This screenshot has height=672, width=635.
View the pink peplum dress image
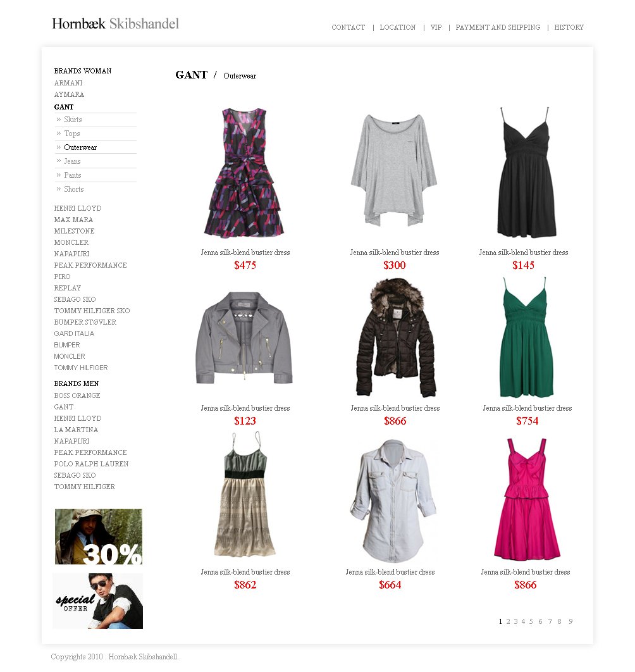(x=527, y=499)
